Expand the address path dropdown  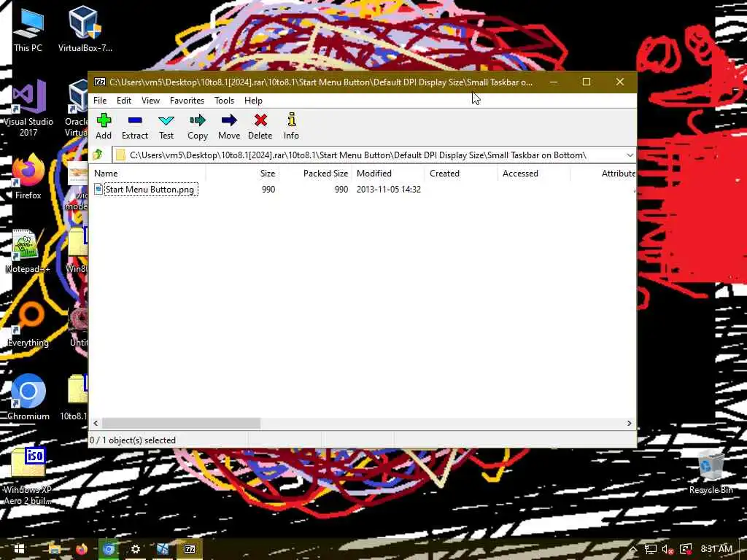tap(630, 155)
